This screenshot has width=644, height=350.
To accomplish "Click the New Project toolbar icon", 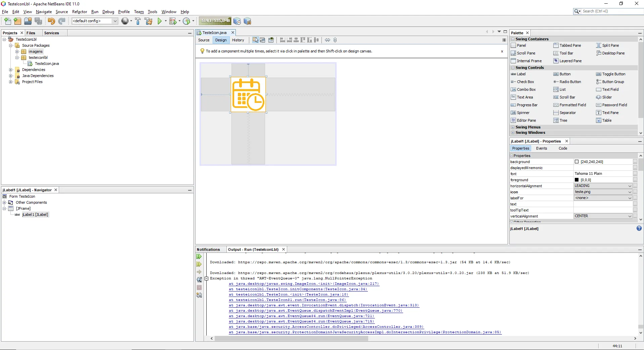I will click(x=17, y=21).
